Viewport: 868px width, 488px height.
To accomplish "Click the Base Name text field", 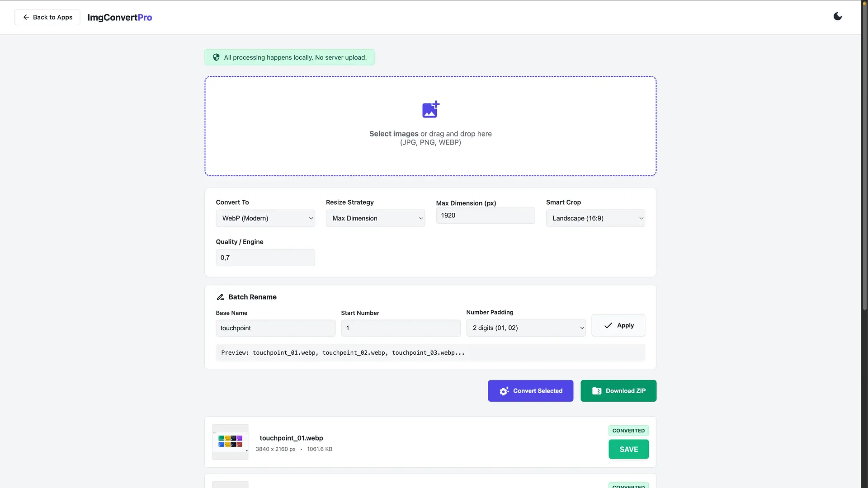I will pyautogui.click(x=275, y=328).
